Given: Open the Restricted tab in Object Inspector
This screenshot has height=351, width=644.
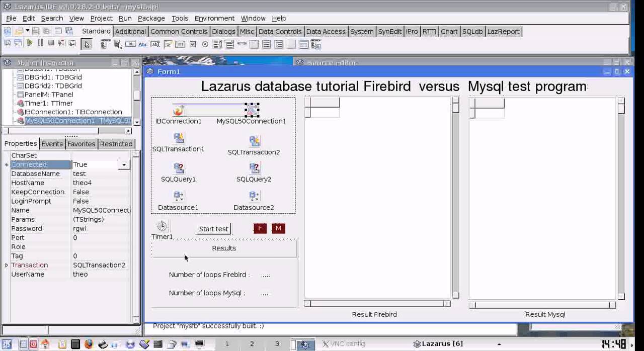Looking at the screenshot, I should (x=116, y=144).
